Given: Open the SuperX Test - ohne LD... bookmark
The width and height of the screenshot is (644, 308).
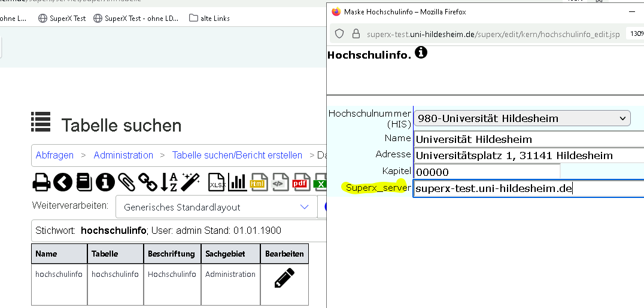Looking at the screenshot, I should tap(136, 18).
